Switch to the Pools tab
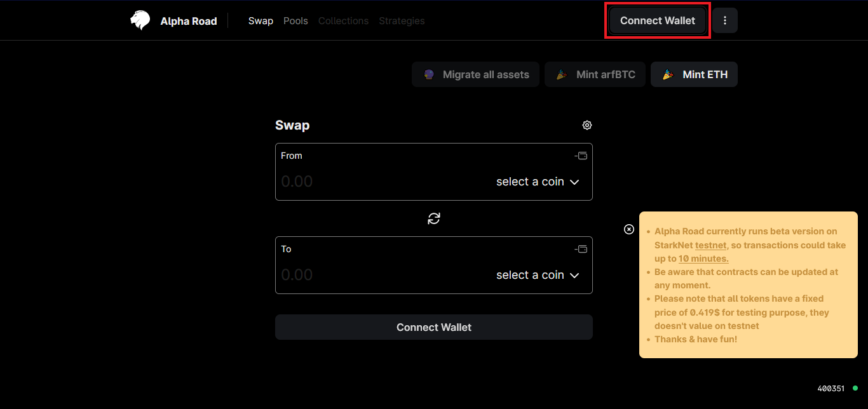This screenshot has height=409, width=868. coord(295,21)
